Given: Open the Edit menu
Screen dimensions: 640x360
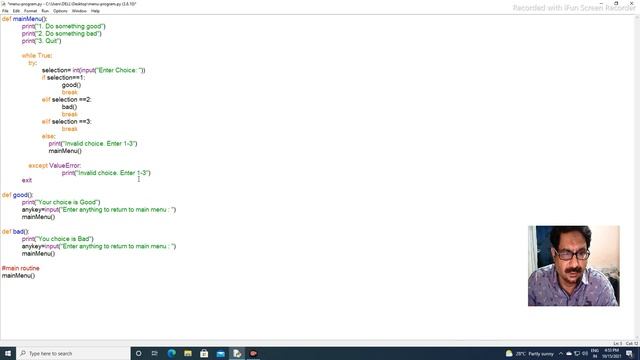Looking at the screenshot, I should 16,11.
